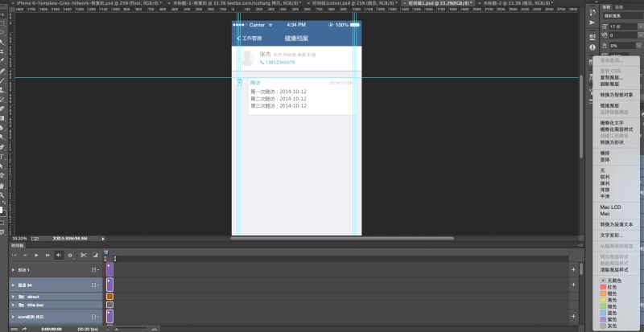This screenshot has width=644, height=332.
Task: Expand the 形状 1 timeline track
Action: tap(13, 270)
